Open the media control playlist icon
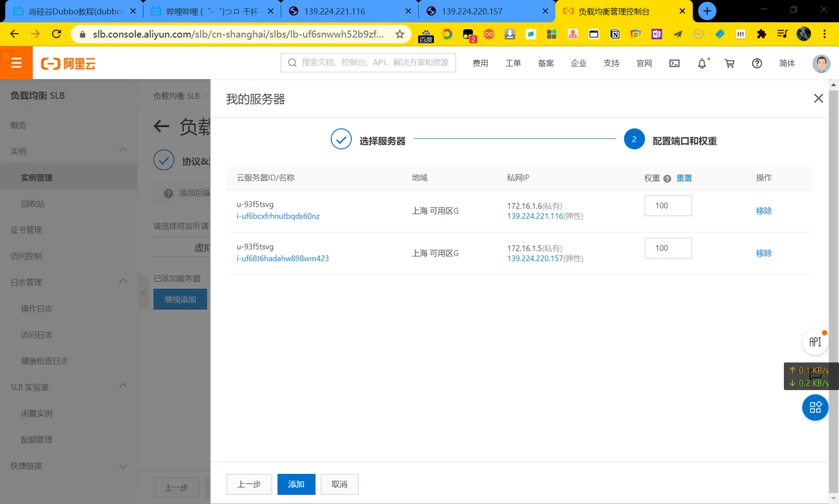Viewport: 839px width, 504px height. [x=782, y=34]
